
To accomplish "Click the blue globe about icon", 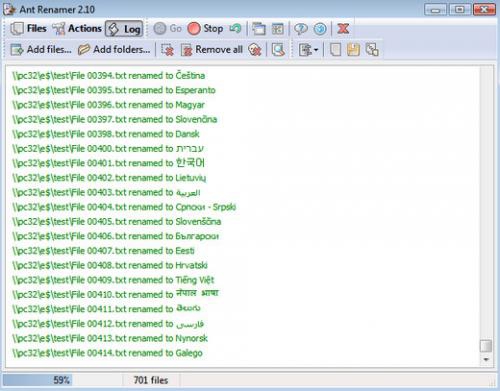I will pos(320,29).
